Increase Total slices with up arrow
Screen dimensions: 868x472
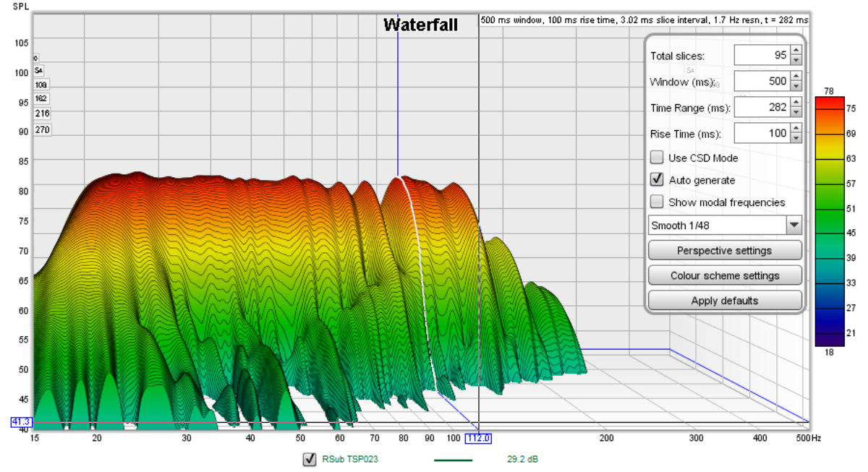796,51
